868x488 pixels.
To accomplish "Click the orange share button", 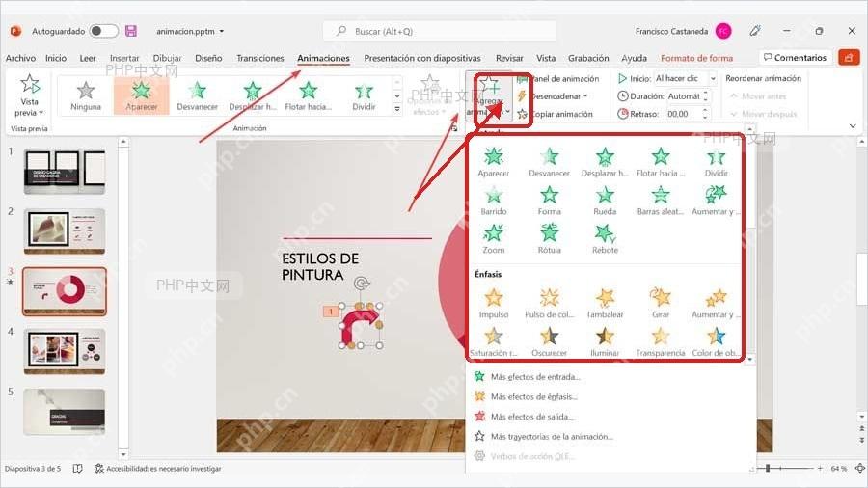I will coord(849,58).
